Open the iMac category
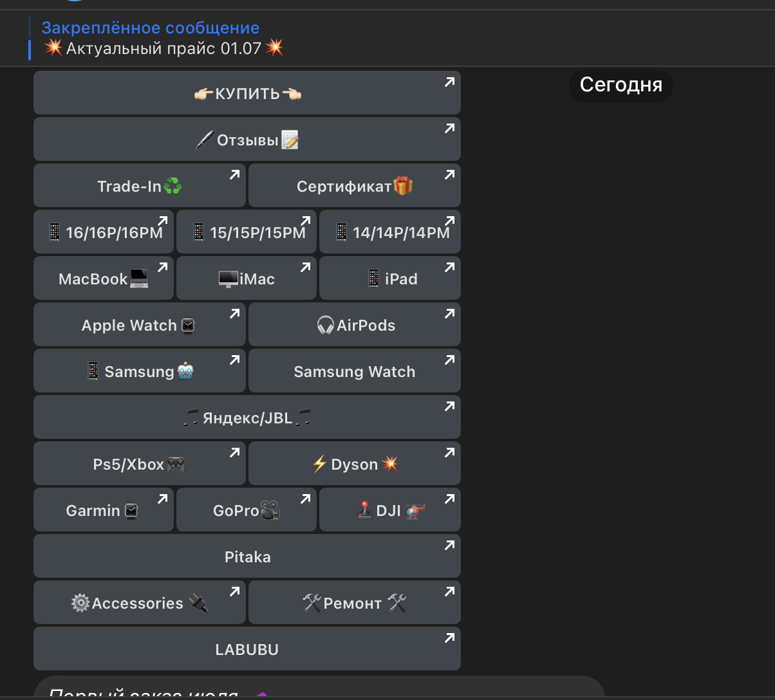Viewport: 775px width, 700px height. (x=247, y=279)
